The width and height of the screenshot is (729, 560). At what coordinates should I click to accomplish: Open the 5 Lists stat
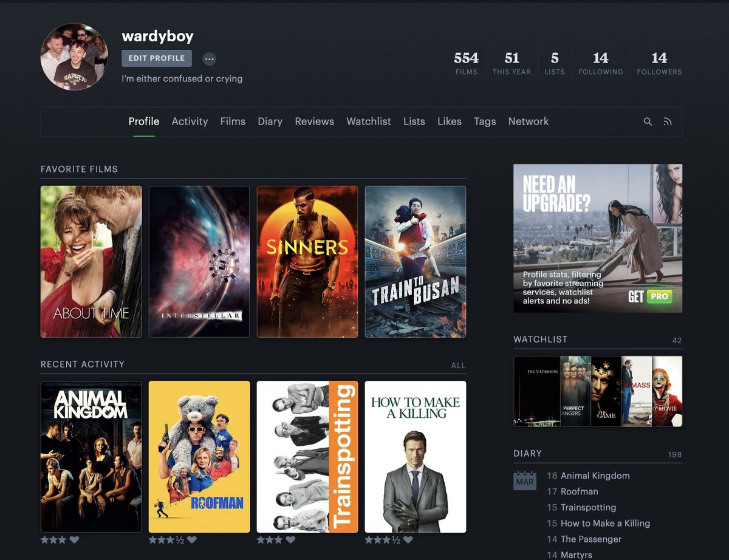coord(555,63)
